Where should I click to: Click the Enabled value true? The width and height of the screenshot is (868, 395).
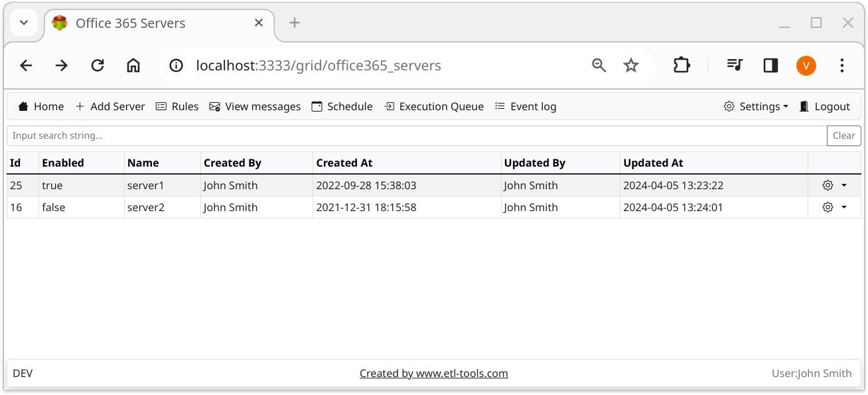[x=82, y=185]
